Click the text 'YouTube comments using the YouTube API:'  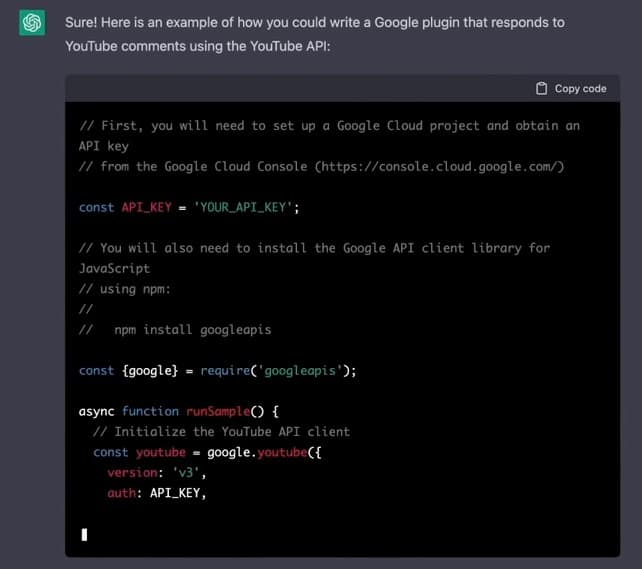pos(197,46)
